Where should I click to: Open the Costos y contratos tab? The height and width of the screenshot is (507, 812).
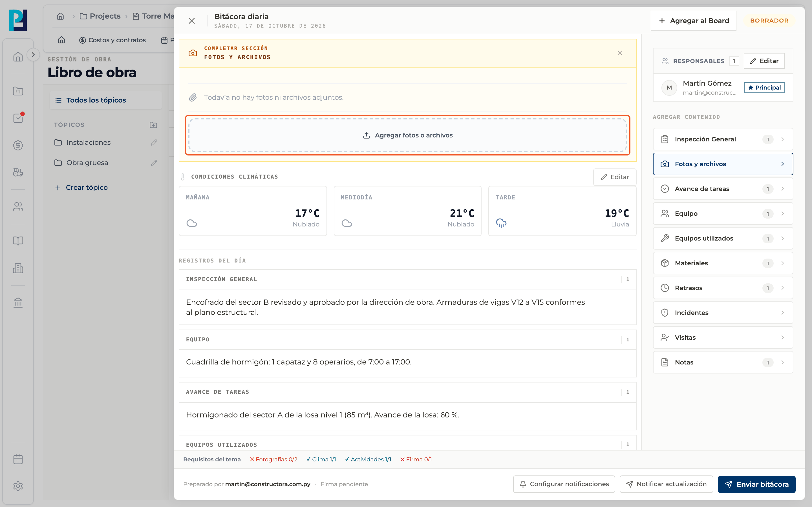pos(112,40)
